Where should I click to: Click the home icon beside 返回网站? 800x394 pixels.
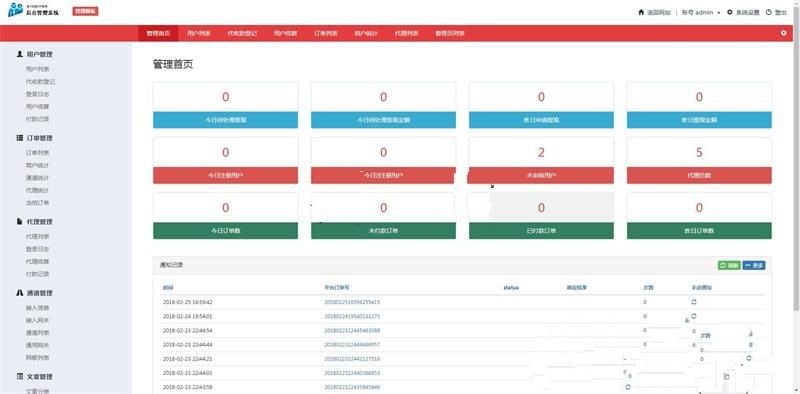click(641, 12)
